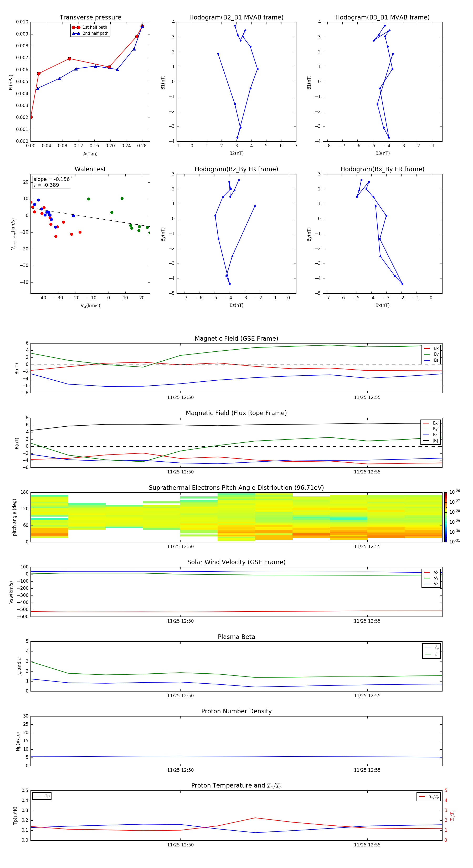Click the Hodogram(B2_B1 MVAB frame) title

pyautogui.click(x=236, y=18)
